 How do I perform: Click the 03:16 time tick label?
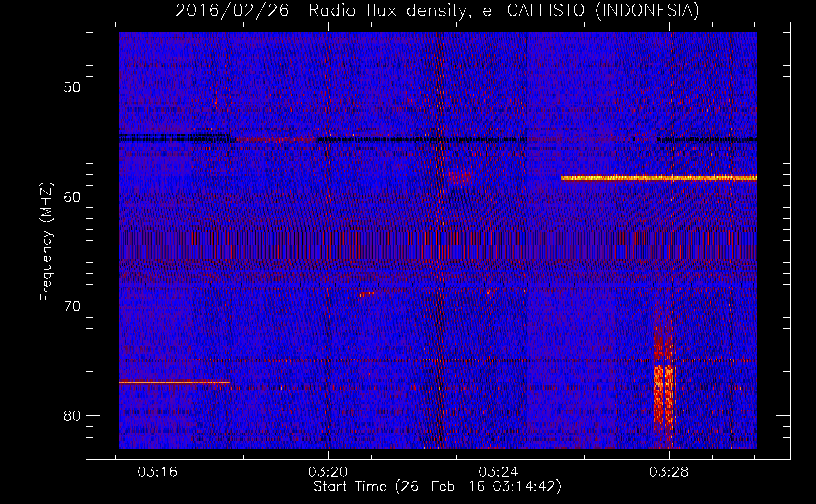(x=158, y=472)
